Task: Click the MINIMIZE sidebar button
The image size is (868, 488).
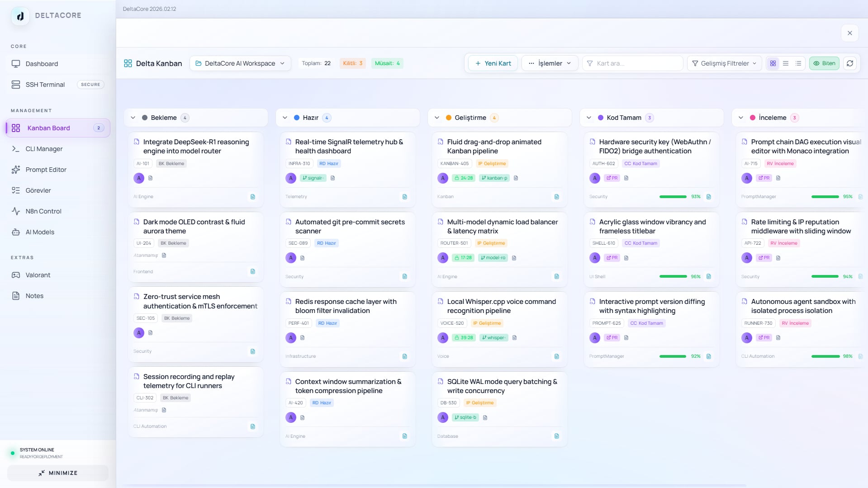Action: 58,473
